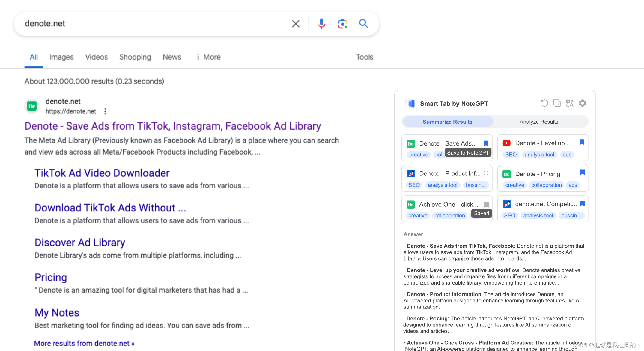This screenshot has width=644, height=351.
Task: Toggle saved bookmark on Achieve One card
Action: [486, 205]
